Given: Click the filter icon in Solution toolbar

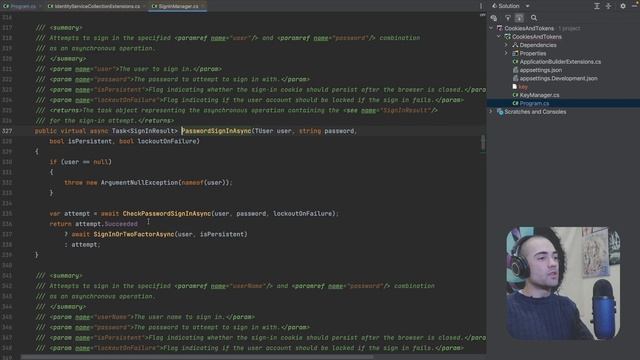Looking at the screenshot, I should (508, 18).
